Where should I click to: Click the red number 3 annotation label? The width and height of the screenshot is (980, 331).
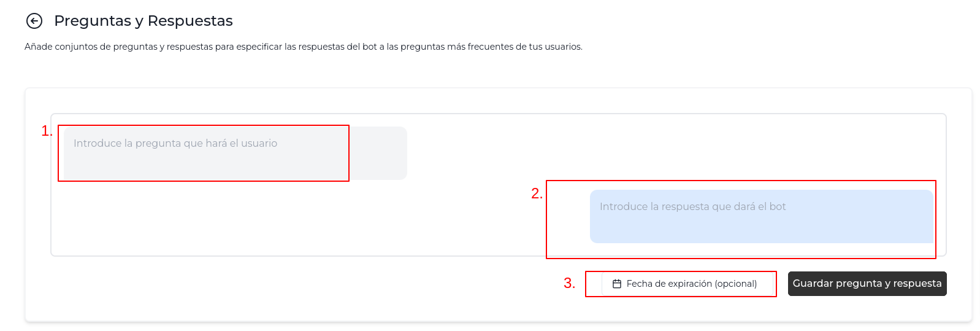point(569,283)
